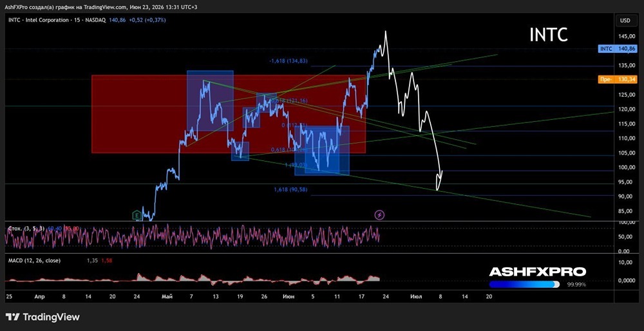Open the MACD (12, 26, close) legend
This screenshot has height=331, width=644.
[34, 260]
